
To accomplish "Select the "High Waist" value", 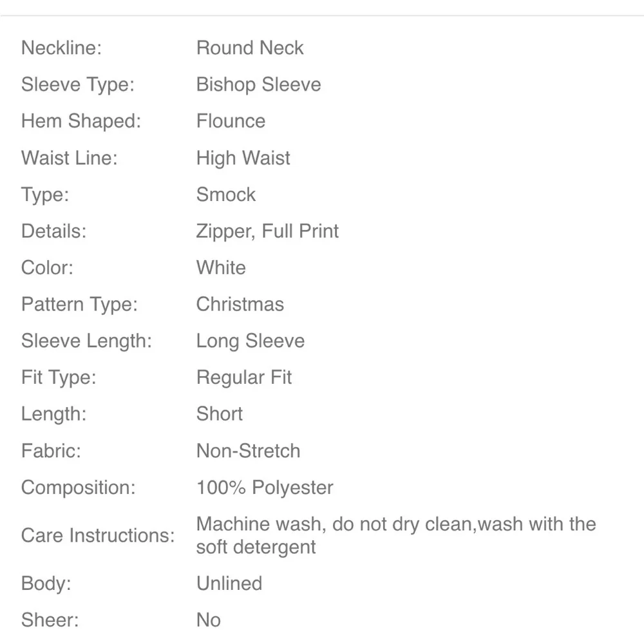I will pyautogui.click(x=243, y=158).
